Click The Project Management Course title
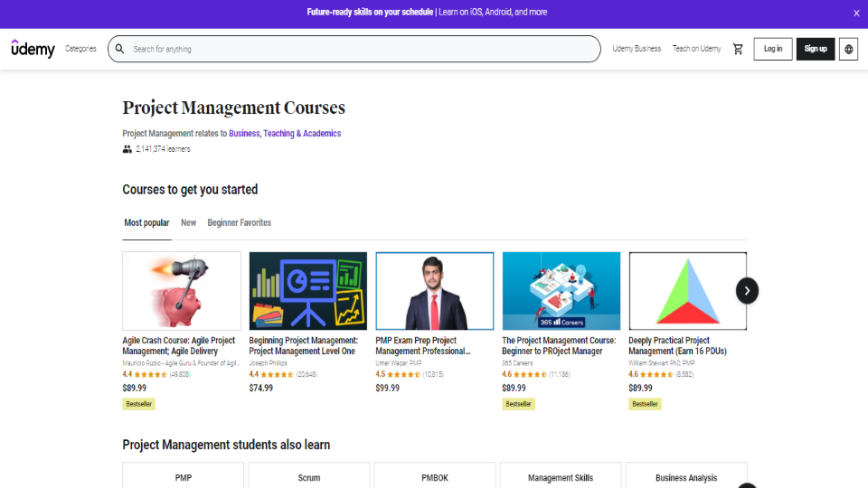The height and width of the screenshot is (488, 868). (559, 346)
